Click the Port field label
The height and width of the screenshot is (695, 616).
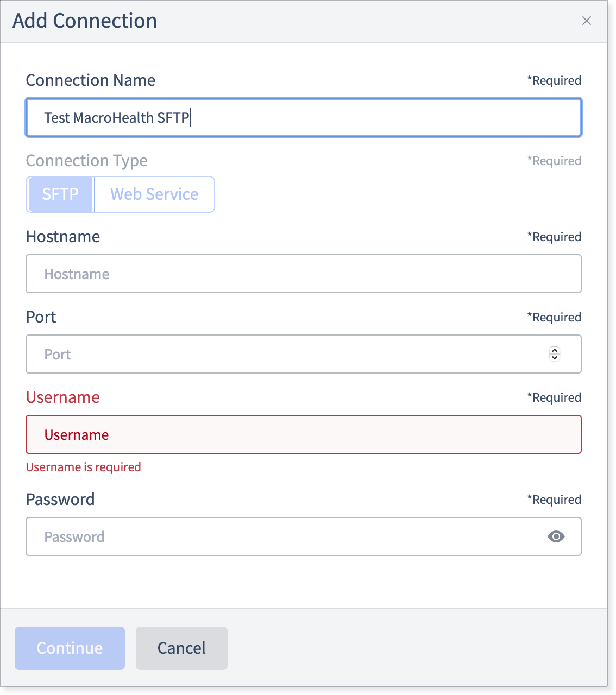[x=41, y=317]
